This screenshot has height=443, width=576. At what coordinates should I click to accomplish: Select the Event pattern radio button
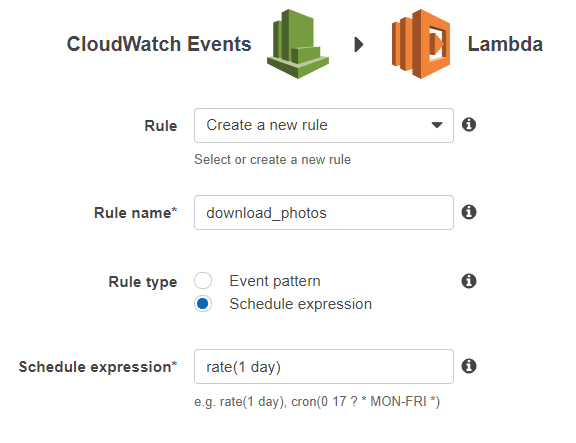pyautogui.click(x=203, y=281)
